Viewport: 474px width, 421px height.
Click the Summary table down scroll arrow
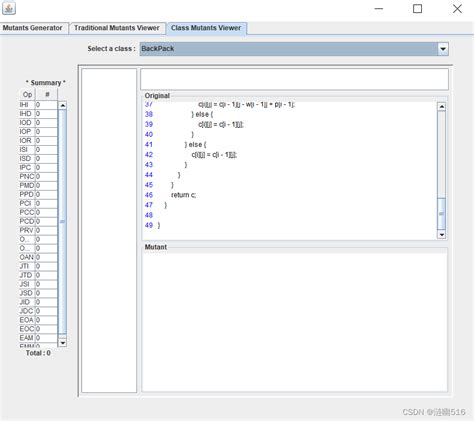click(x=62, y=342)
